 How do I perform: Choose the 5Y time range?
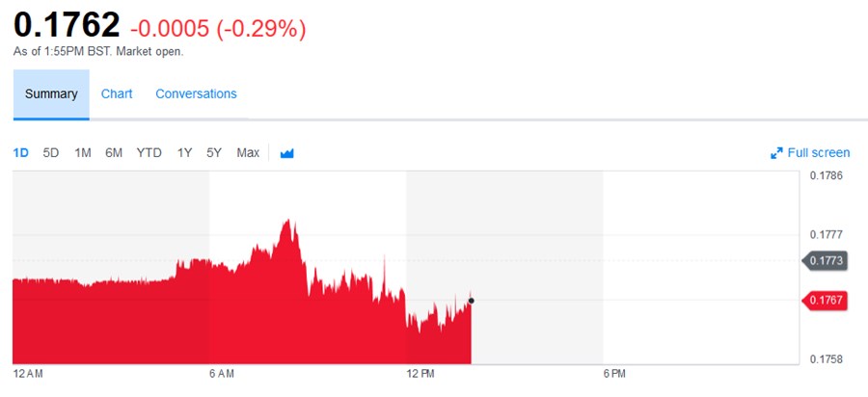214,152
